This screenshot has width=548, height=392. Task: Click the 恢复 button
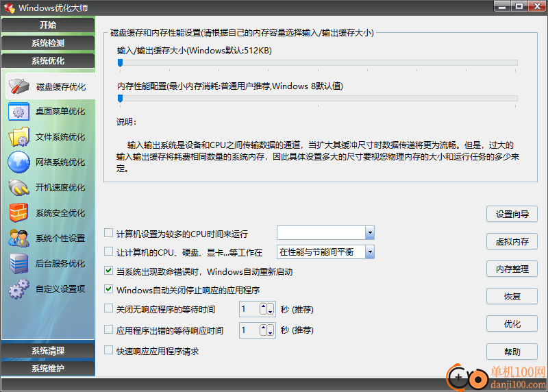[x=512, y=297]
